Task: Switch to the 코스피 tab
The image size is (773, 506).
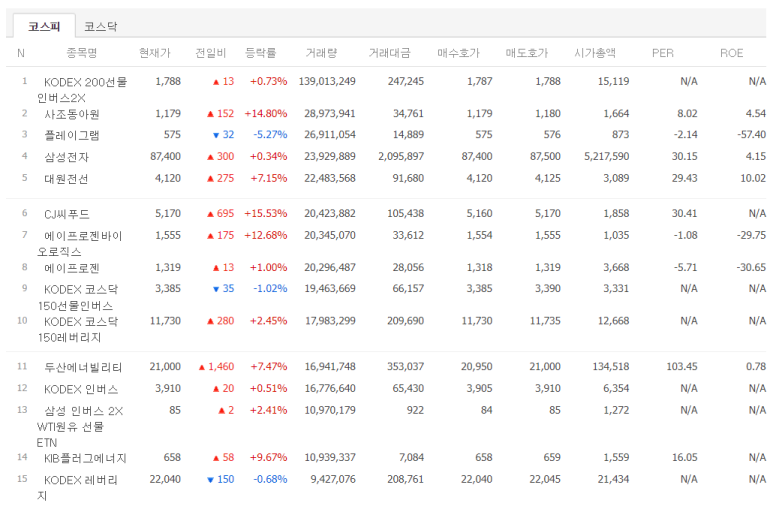Action: tap(44, 26)
